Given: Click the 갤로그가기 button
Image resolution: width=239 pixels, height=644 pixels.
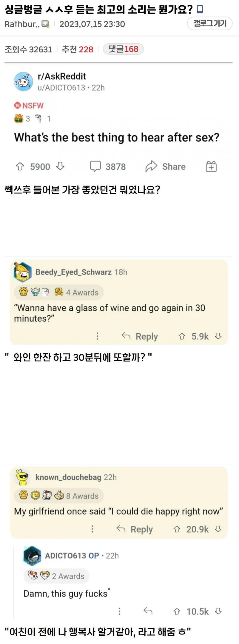Looking at the screenshot, I should click(210, 23).
